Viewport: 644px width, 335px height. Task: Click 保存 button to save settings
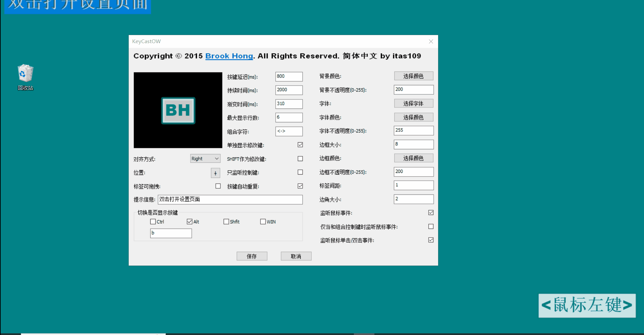tap(252, 256)
